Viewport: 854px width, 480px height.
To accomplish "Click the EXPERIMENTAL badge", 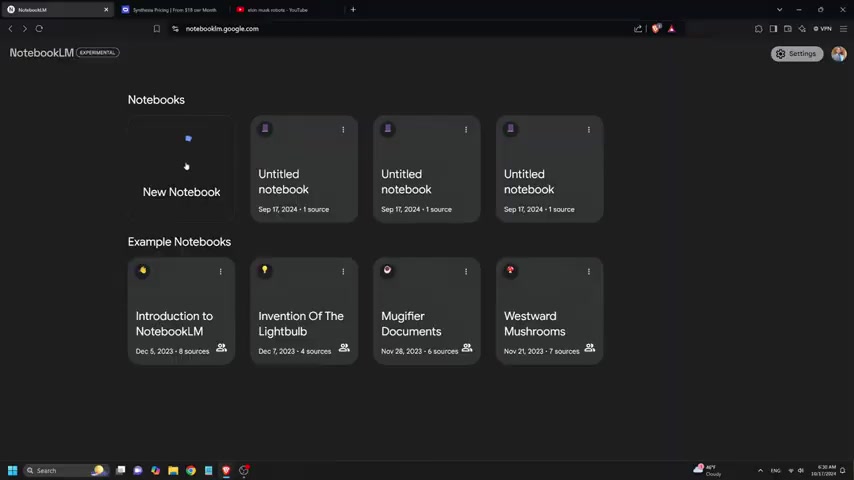I will tap(97, 52).
